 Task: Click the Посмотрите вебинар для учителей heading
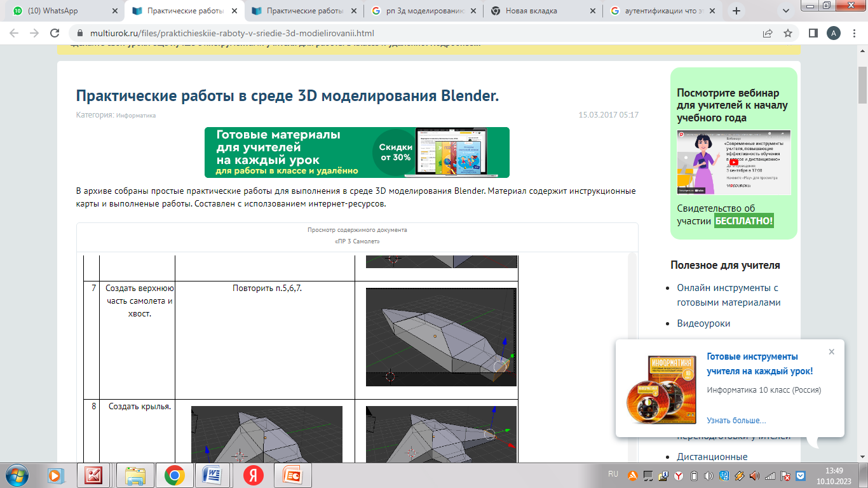point(732,105)
